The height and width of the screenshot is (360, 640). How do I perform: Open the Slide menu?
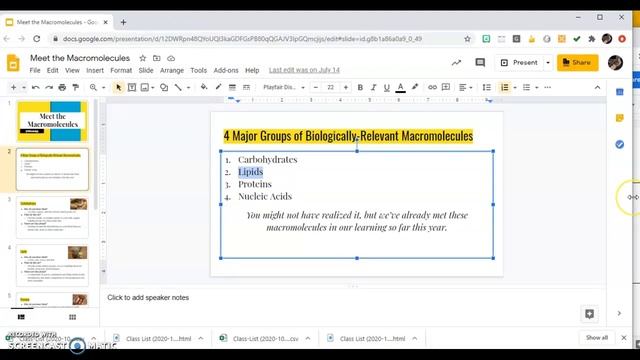146,70
